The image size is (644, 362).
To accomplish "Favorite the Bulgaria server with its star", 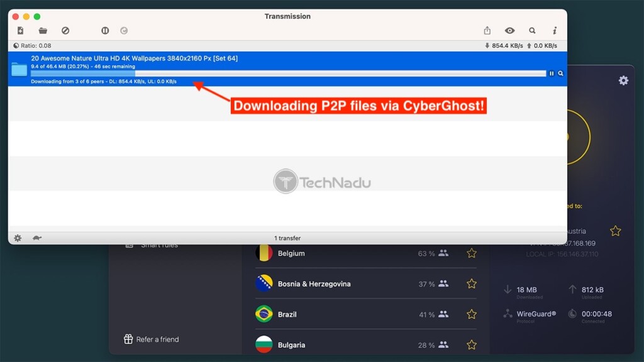I will coord(472,345).
